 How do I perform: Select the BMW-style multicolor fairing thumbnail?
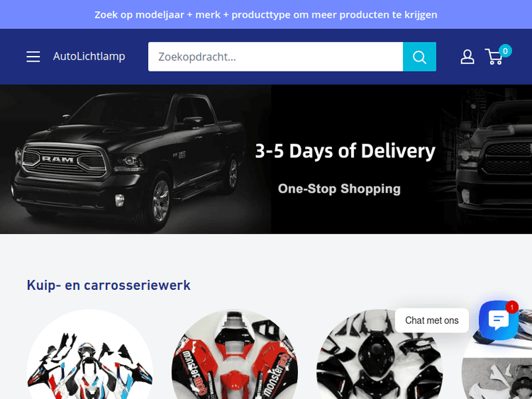89,354
